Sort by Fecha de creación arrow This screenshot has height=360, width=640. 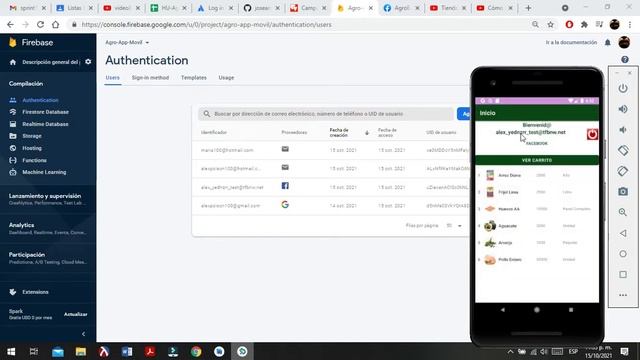(367, 133)
